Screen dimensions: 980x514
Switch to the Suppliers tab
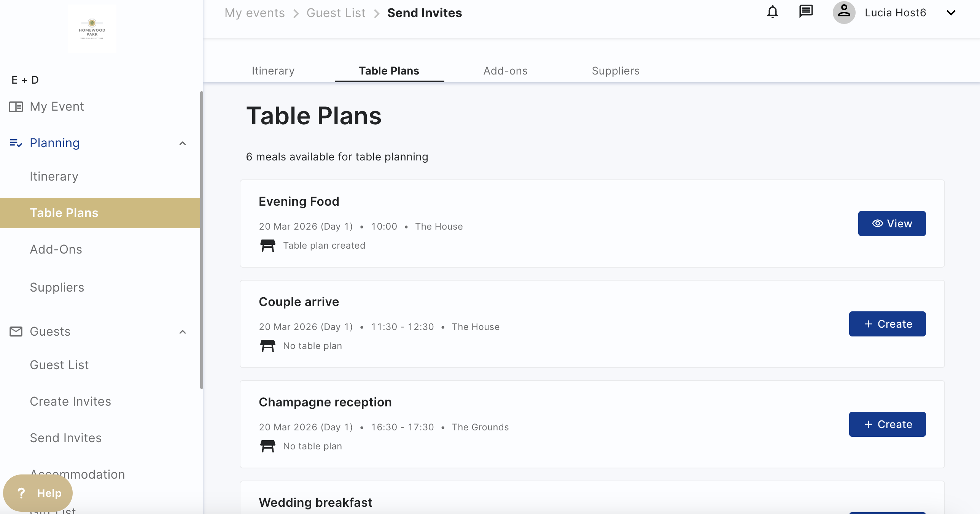616,71
